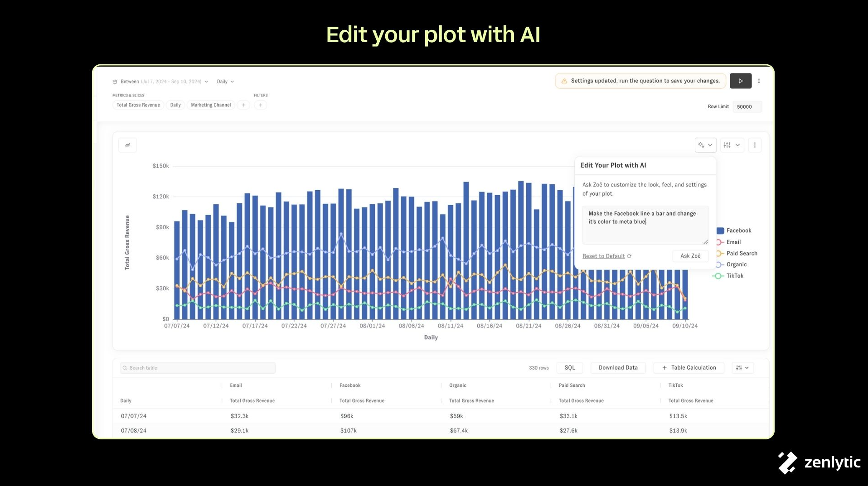This screenshot has width=868, height=486.
Task: Toggle the Facebook series in the legend
Action: point(738,231)
